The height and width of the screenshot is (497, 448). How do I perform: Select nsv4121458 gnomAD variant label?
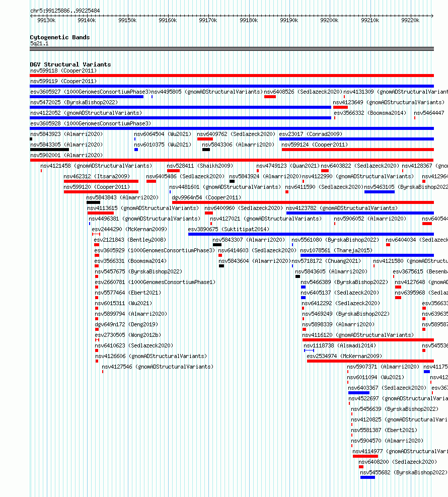click(96, 166)
